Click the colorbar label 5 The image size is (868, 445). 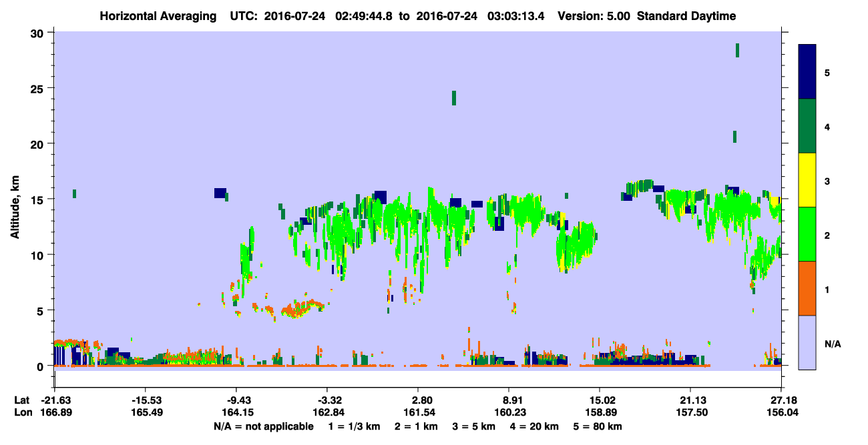click(x=827, y=72)
